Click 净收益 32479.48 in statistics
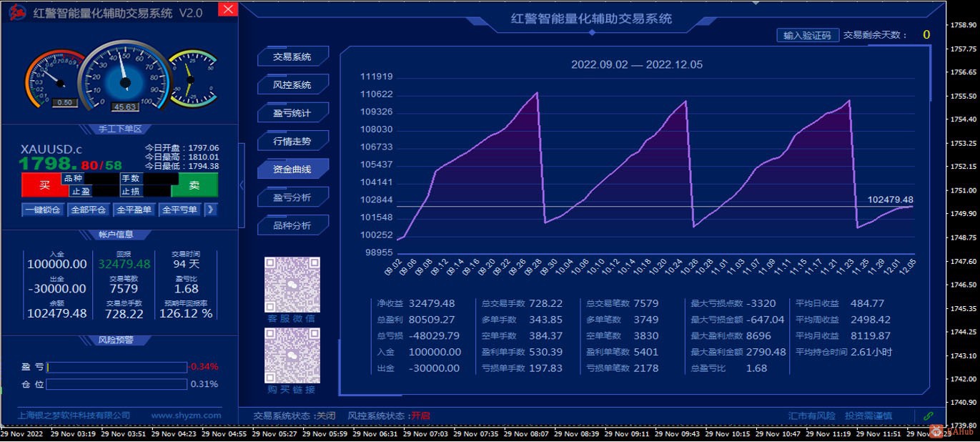980x442 pixels. tap(416, 303)
